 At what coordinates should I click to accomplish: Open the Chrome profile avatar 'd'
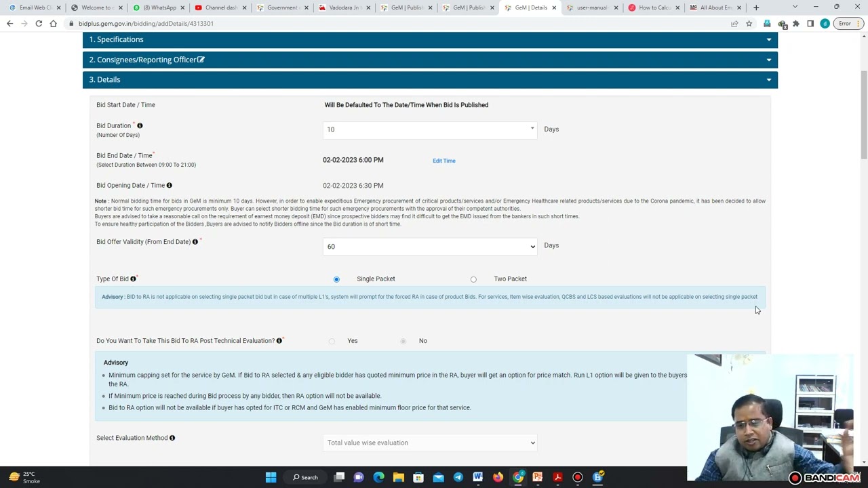coord(825,24)
